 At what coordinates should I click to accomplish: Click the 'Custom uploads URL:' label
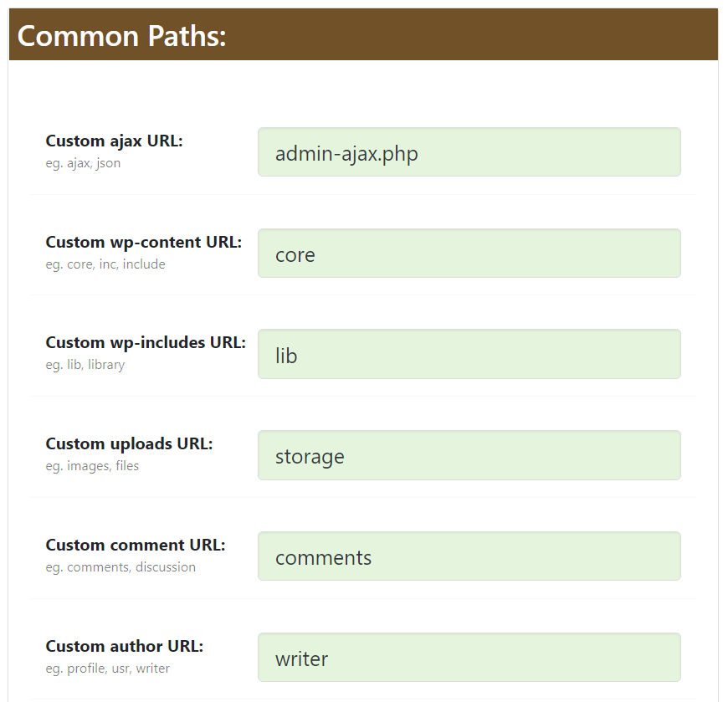click(129, 444)
